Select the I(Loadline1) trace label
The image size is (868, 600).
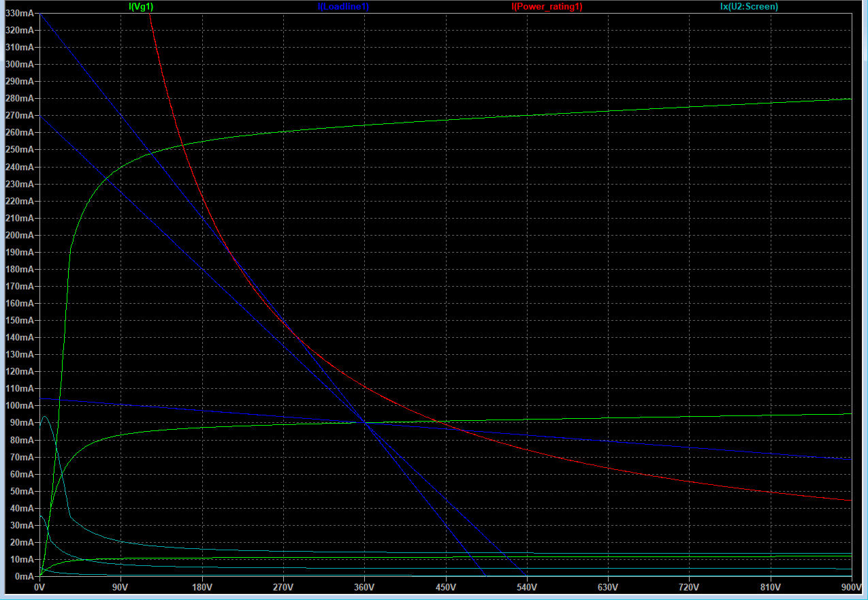343,6
